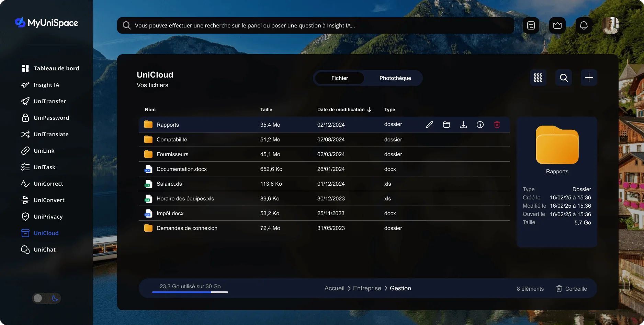Rename Rapports with the pencil icon

tap(430, 125)
